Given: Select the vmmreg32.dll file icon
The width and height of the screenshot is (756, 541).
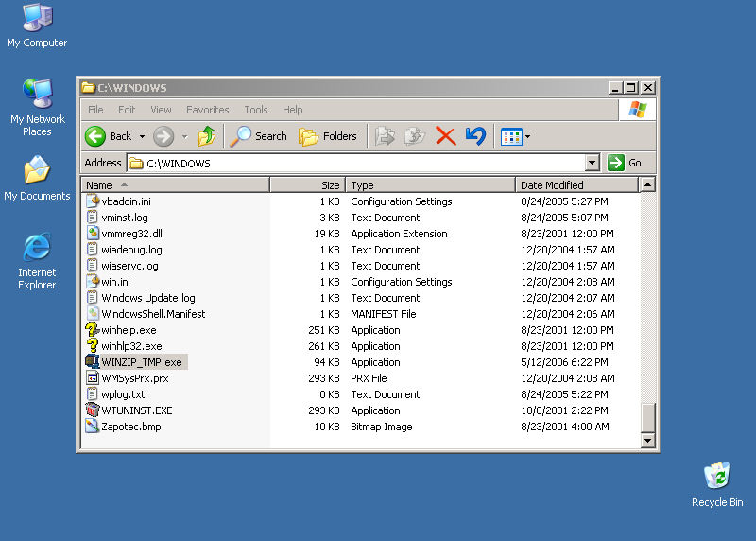Looking at the screenshot, I should click(92, 233).
